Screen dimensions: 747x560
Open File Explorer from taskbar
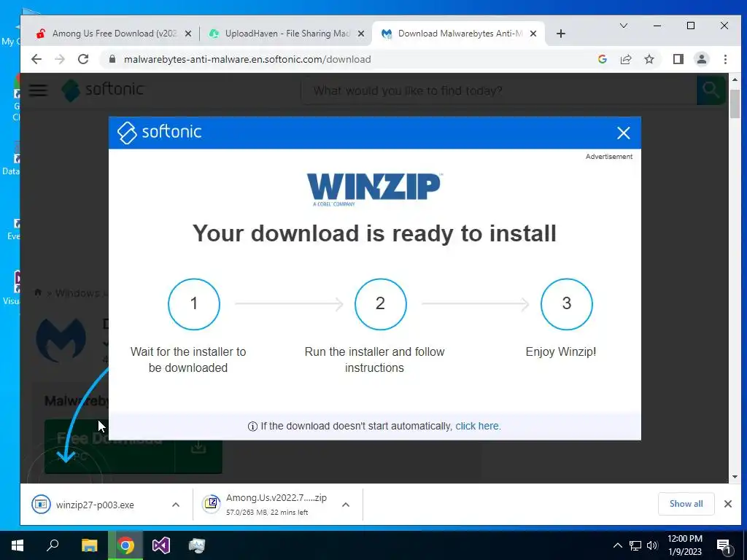click(x=89, y=545)
